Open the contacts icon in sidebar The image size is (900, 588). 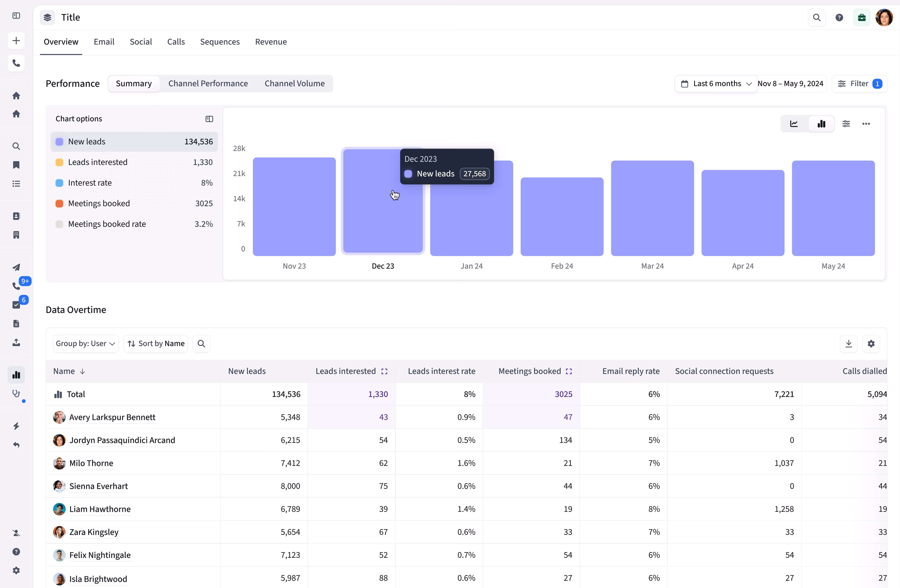(16, 216)
